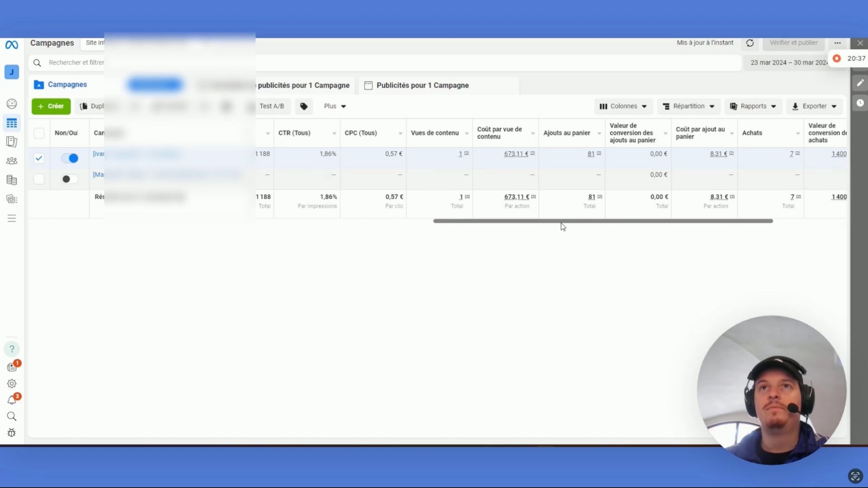Screen dimensions: 868x488
Task: Click the refresh data icon
Action: click(750, 43)
